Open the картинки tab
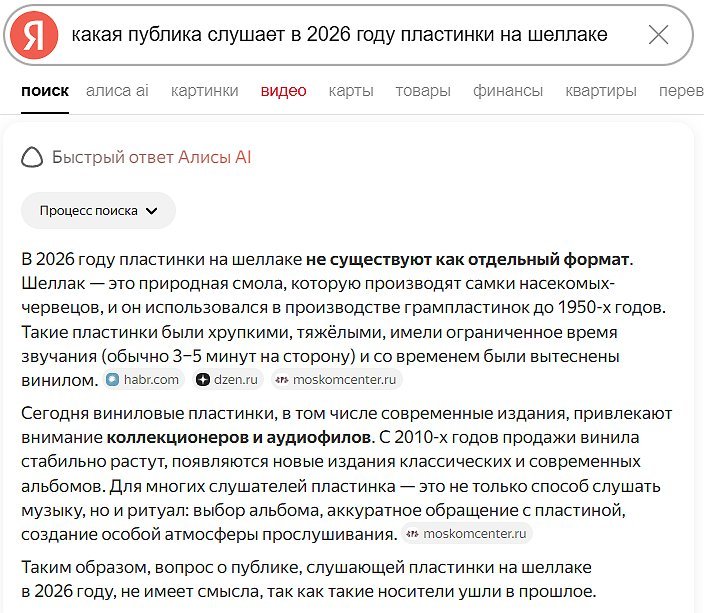Viewport: 704px width, 613px height. [205, 91]
